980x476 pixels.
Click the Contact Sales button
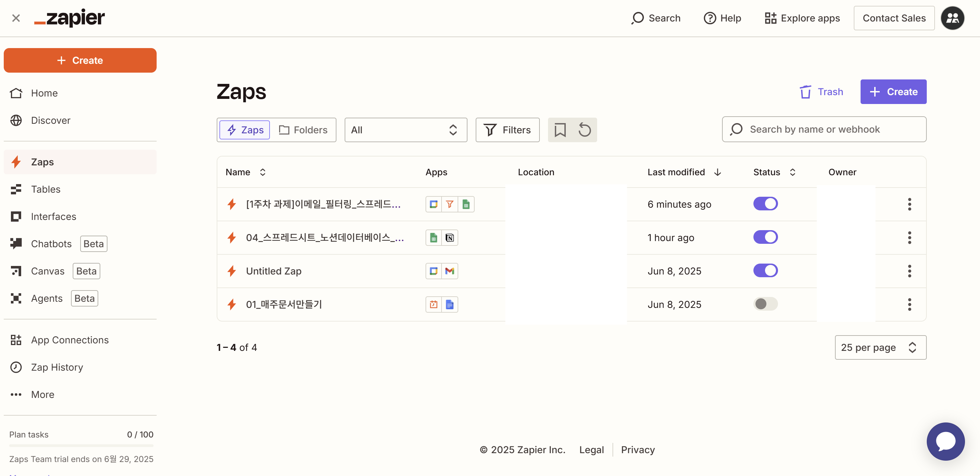[894, 18]
